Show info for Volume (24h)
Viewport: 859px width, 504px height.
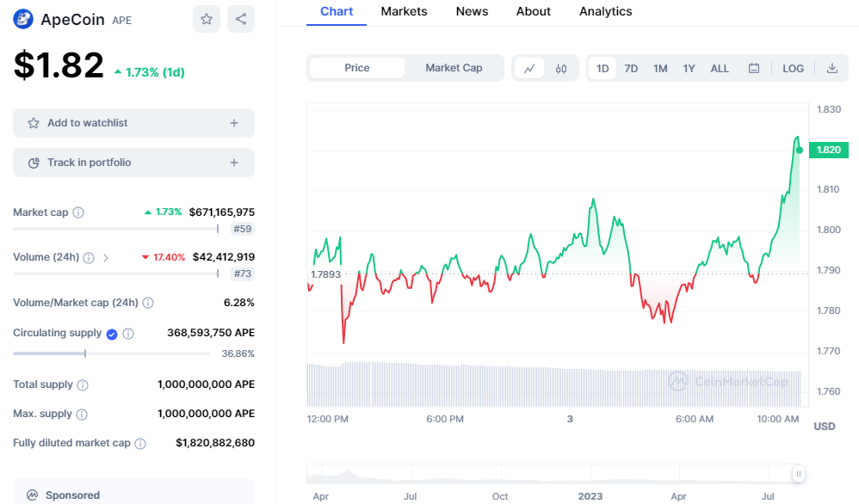point(89,258)
